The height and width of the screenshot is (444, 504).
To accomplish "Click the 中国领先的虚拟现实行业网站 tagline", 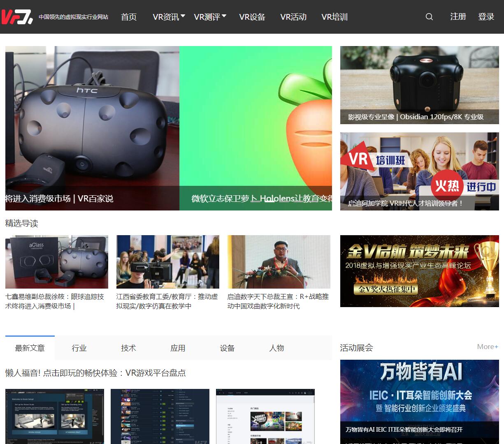I will tap(74, 17).
